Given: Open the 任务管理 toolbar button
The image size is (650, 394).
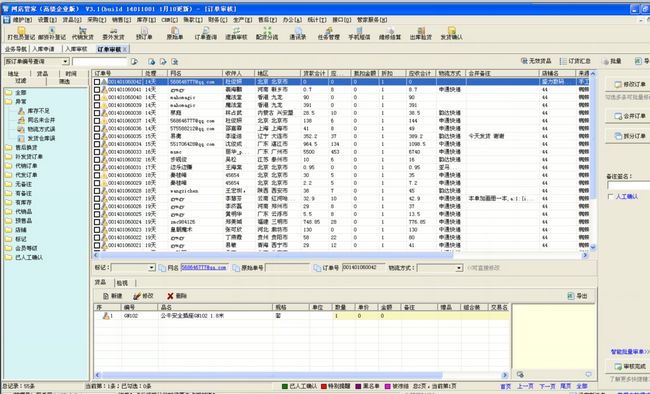Looking at the screenshot, I should [x=328, y=33].
